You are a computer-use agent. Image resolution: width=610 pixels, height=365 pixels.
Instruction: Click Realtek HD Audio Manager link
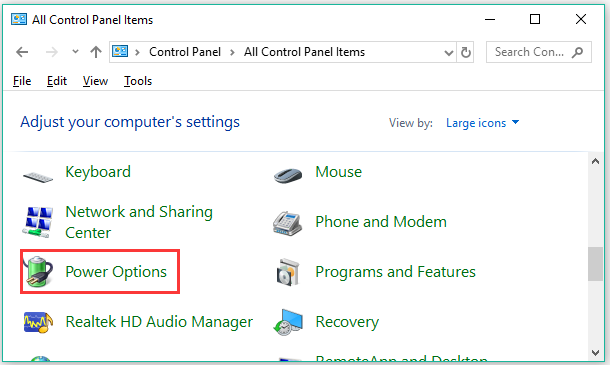(x=159, y=322)
